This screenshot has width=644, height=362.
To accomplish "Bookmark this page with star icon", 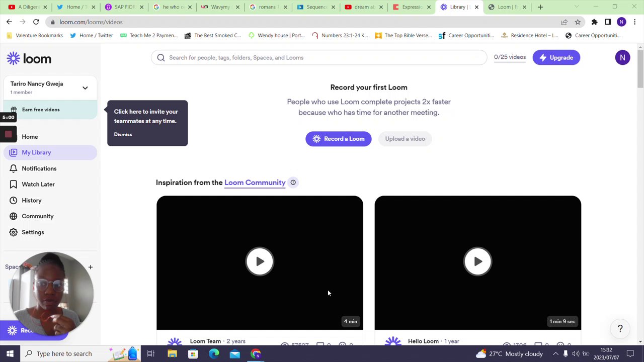I will tap(578, 22).
